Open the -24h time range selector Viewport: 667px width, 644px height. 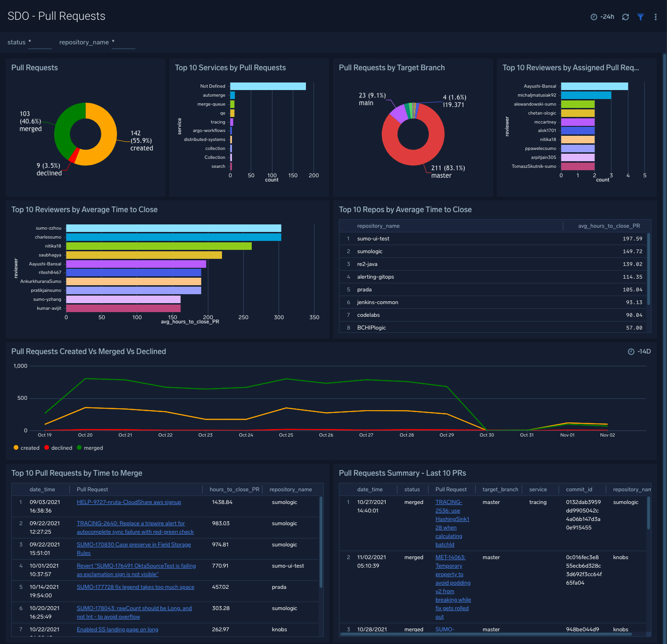[x=602, y=17]
